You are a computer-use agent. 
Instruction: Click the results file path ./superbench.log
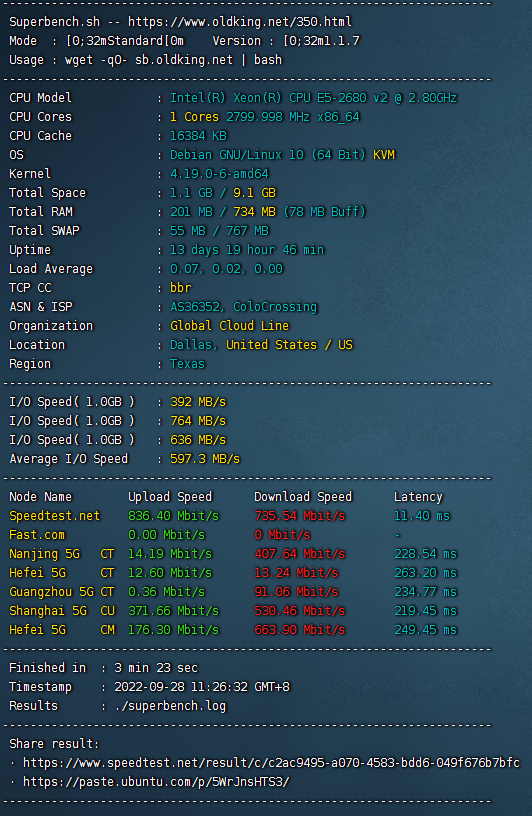[x=170, y=706]
